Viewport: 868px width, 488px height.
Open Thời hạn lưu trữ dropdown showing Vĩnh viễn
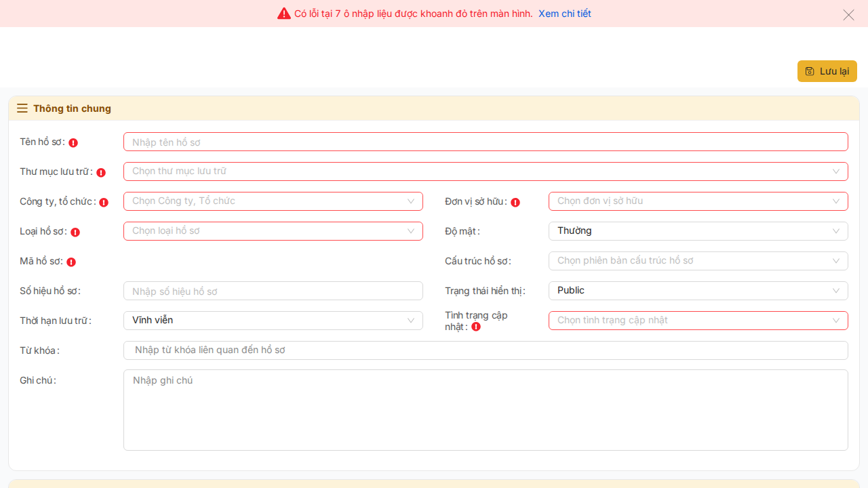pos(273,321)
